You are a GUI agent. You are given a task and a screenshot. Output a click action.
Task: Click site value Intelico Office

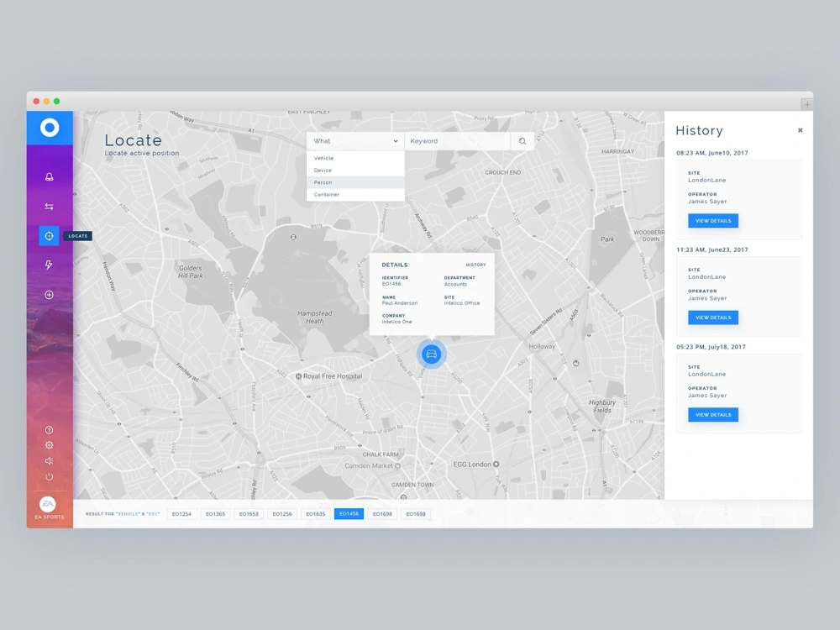[462, 303]
